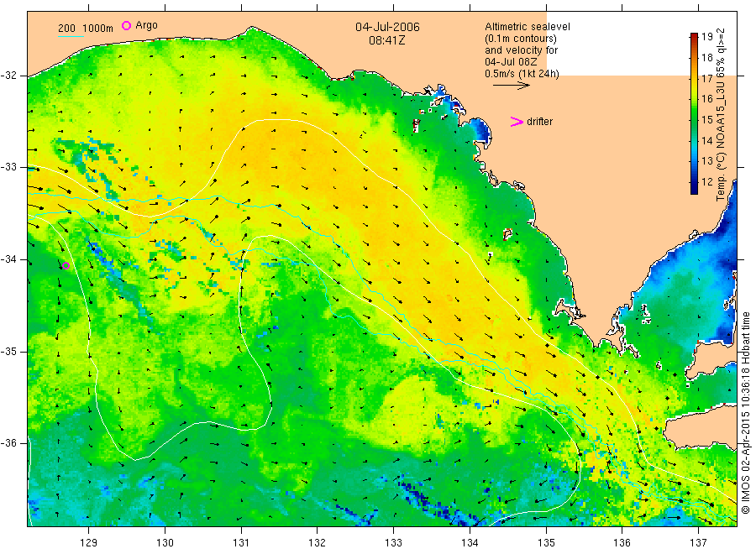Click the 'Argo' legend label
Viewport: 756px width, 554px height.
pos(146,25)
